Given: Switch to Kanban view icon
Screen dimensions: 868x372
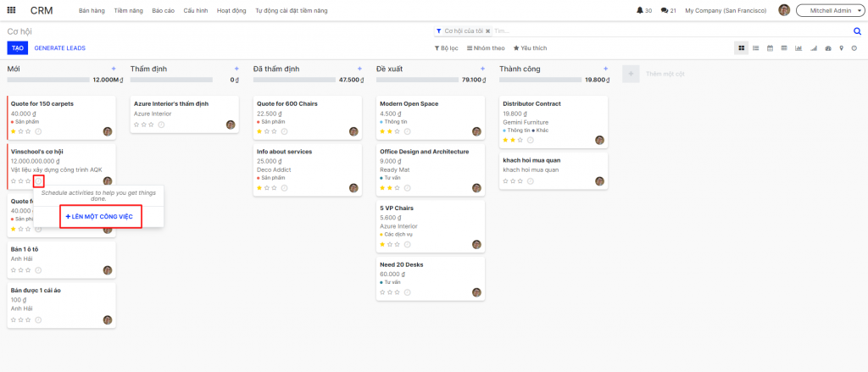Looking at the screenshot, I should tap(742, 48).
